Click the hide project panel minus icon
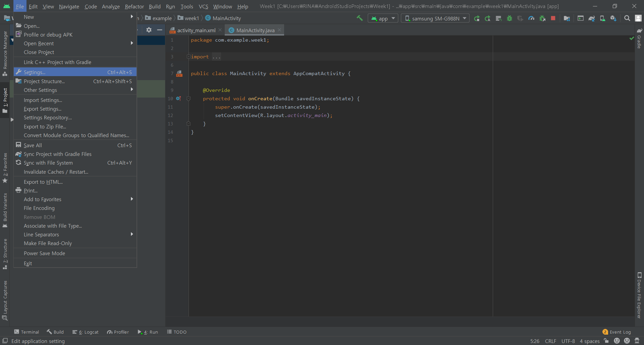 coord(160,30)
